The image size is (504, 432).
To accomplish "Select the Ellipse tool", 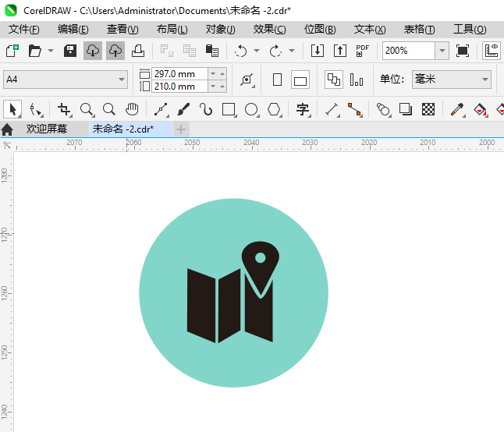I will (251, 109).
